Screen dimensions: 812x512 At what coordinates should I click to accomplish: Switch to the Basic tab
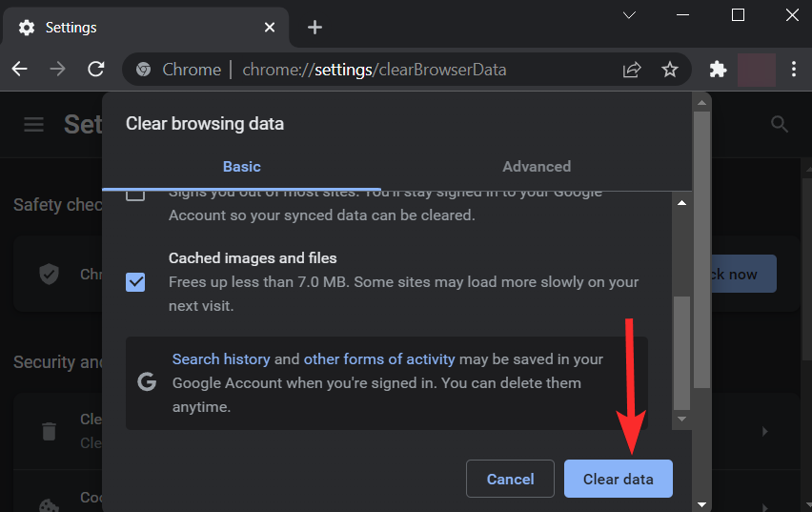(x=241, y=166)
